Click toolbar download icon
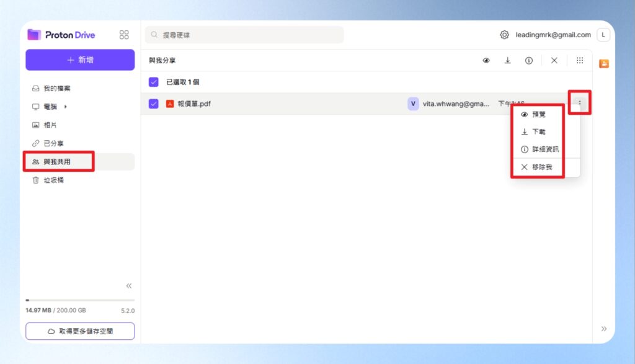 click(x=507, y=60)
